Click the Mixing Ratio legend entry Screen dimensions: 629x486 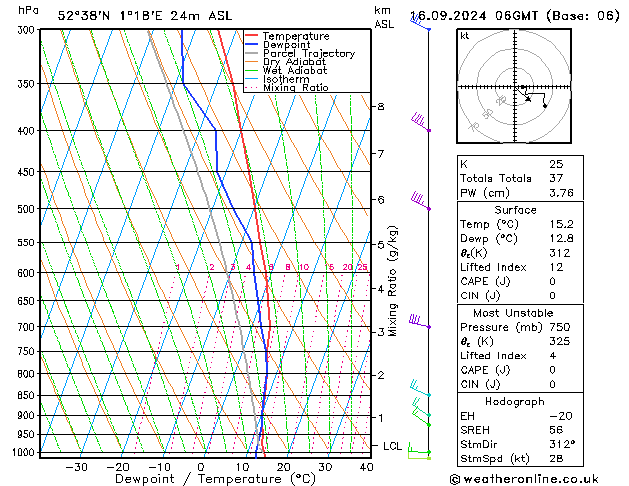pyautogui.click(x=296, y=88)
